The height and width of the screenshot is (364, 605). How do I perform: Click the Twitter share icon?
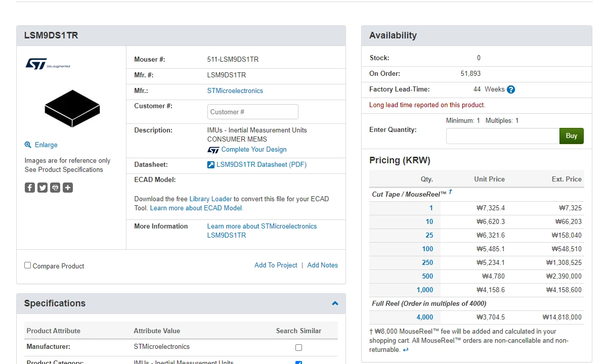point(42,188)
